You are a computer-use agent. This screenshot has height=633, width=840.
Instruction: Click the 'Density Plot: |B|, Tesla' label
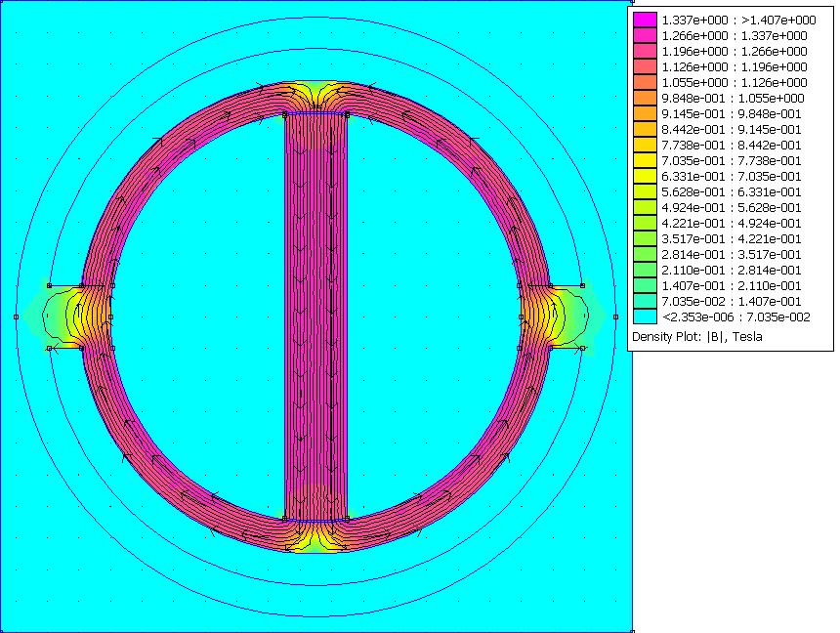coord(696,337)
